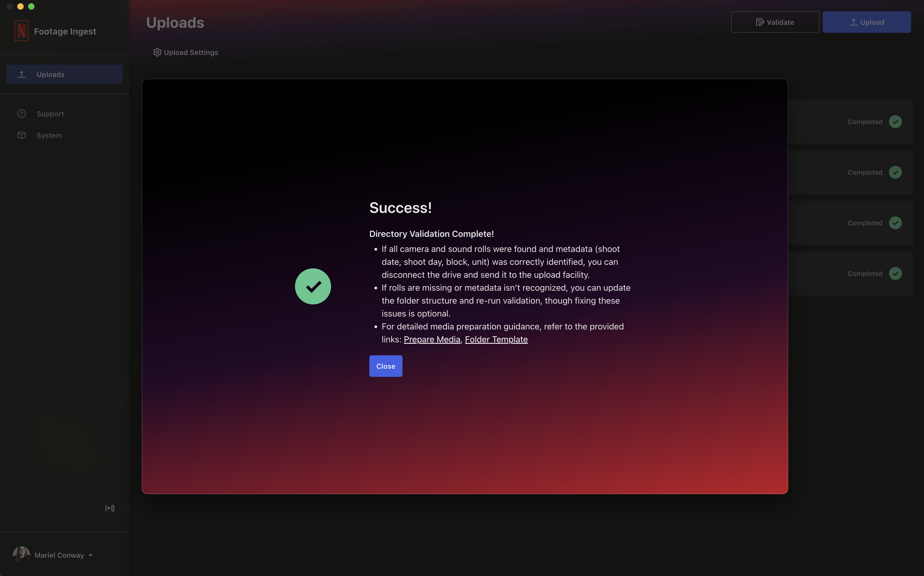Click the Support question mark icon

[x=21, y=114]
